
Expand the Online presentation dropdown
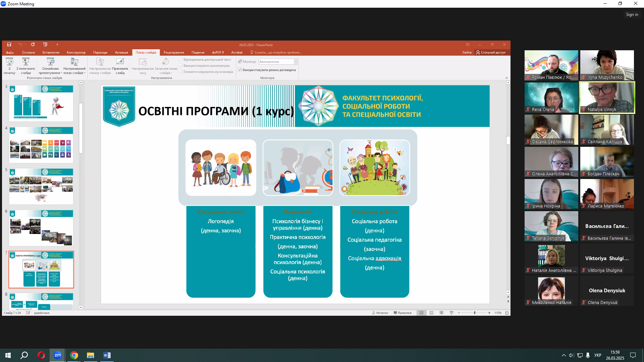[61, 73]
